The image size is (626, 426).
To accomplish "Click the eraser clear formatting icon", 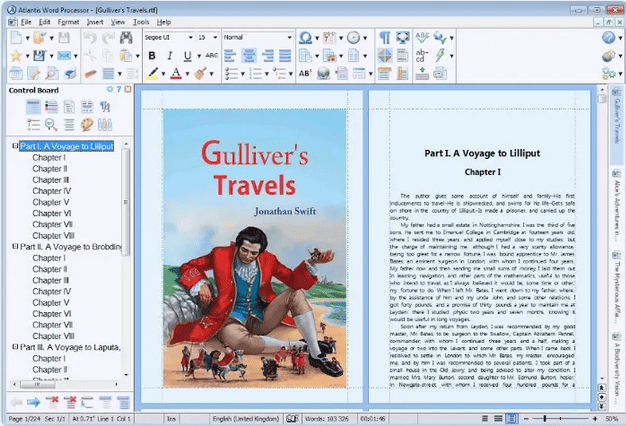I will 90,73.
